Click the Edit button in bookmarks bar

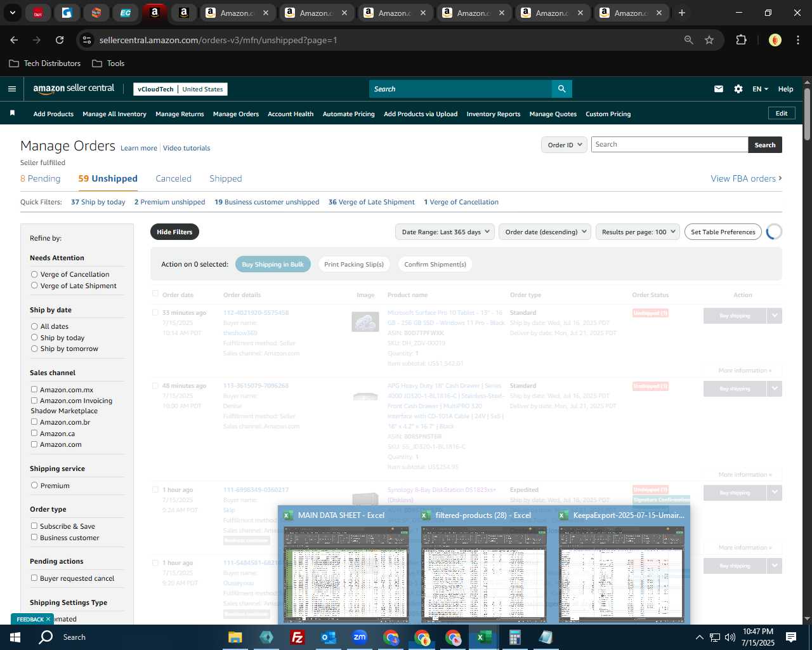(782, 113)
